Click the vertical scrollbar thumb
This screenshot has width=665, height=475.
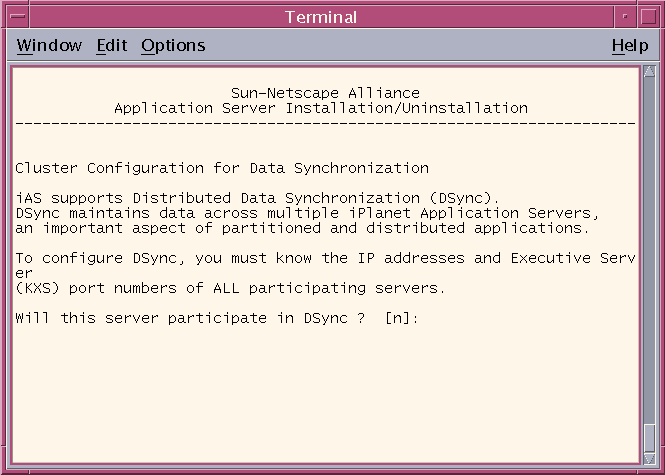pyautogui.click(x=649, y=438)
